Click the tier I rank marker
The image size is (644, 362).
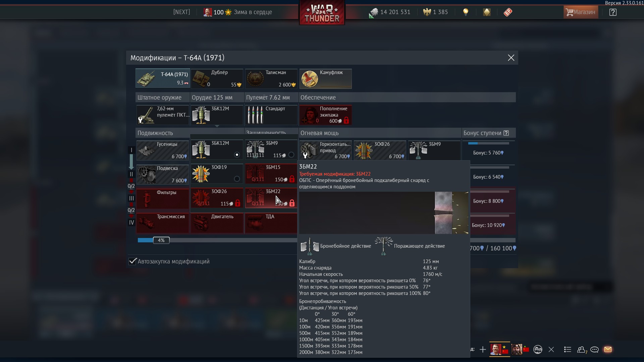(131, 150)
